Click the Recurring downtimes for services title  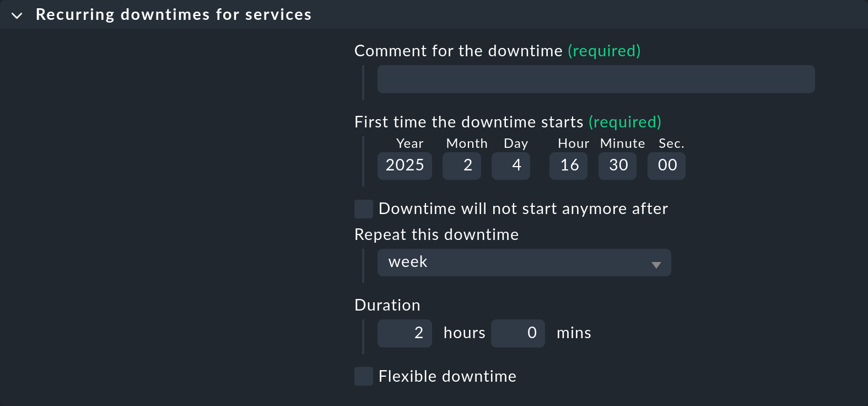pos(174,14)
